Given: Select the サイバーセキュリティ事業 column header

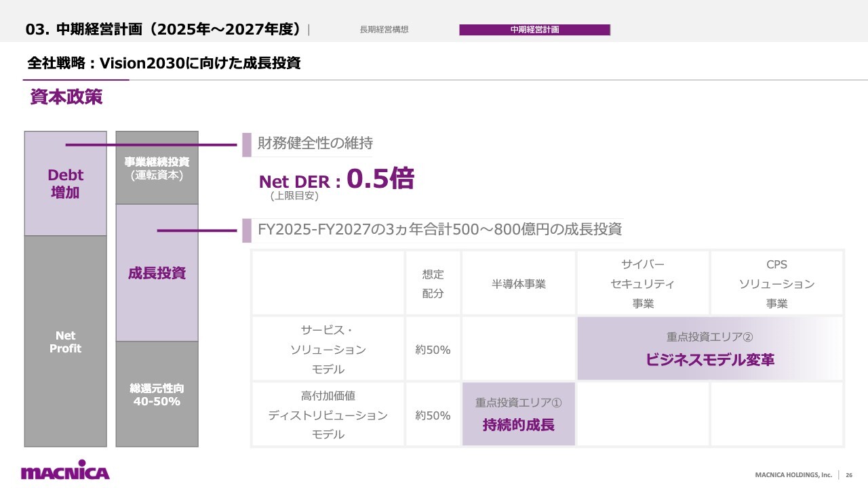Looking at the screenshot, I should click(642, 284).
